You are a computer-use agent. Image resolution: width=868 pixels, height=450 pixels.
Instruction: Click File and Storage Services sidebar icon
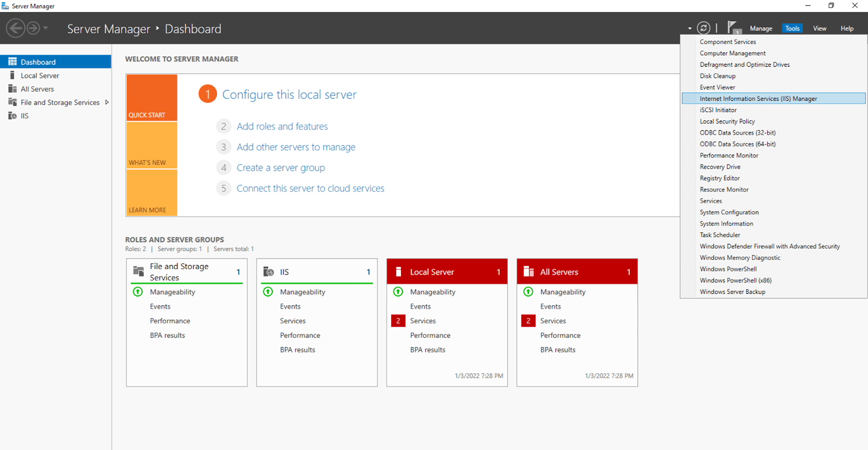tap(12, 102)
